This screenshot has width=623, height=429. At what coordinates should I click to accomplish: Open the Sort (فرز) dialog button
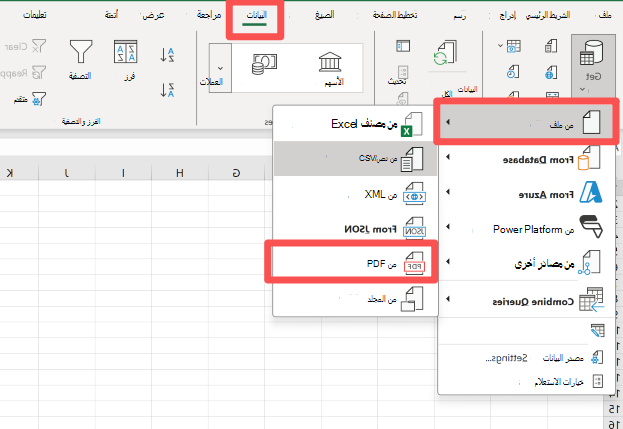tap(126, 59)
